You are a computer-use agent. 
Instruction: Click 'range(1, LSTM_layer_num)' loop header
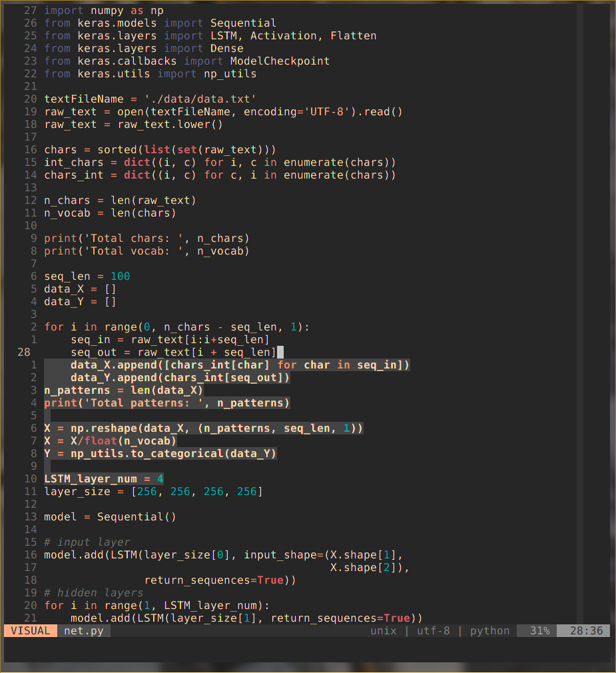[x=183, y=606]
